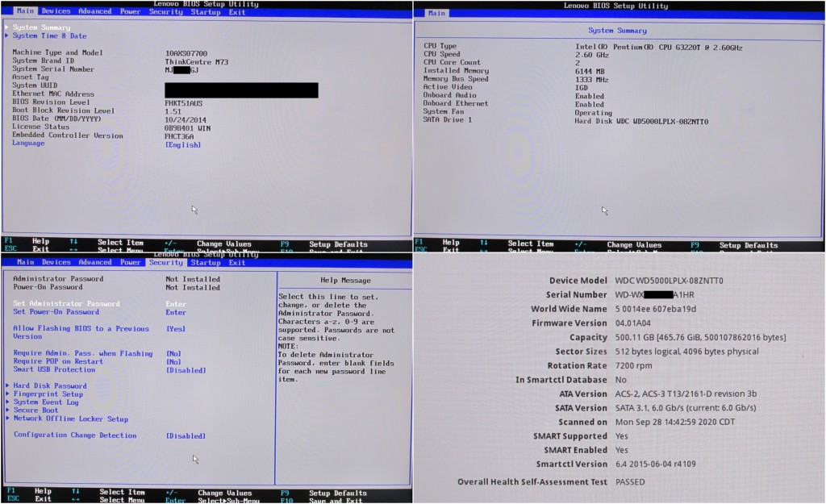Toggle [Disabled] for Smart USB Protection

click(186, 370)
